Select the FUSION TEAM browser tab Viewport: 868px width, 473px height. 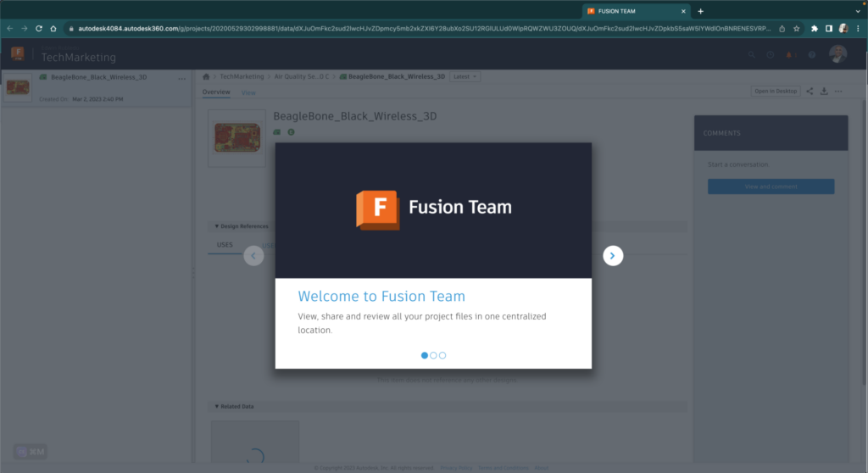[636, 11]
